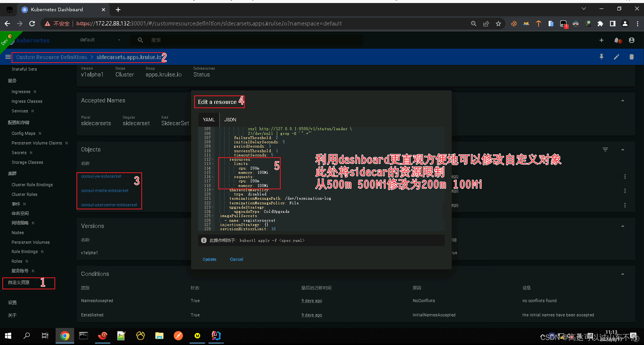
Task: Click the Cancel button
Action: 236,259
